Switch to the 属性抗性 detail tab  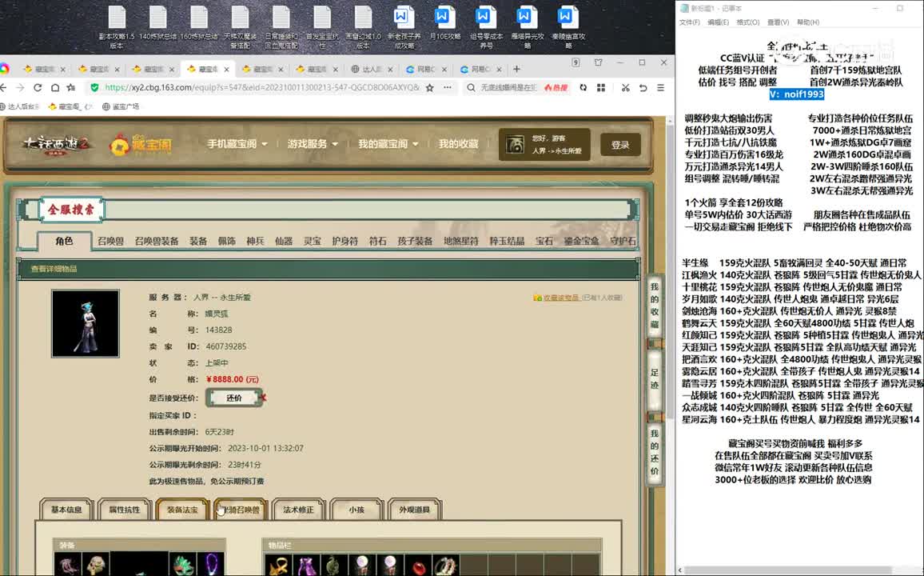pos(125,510)
